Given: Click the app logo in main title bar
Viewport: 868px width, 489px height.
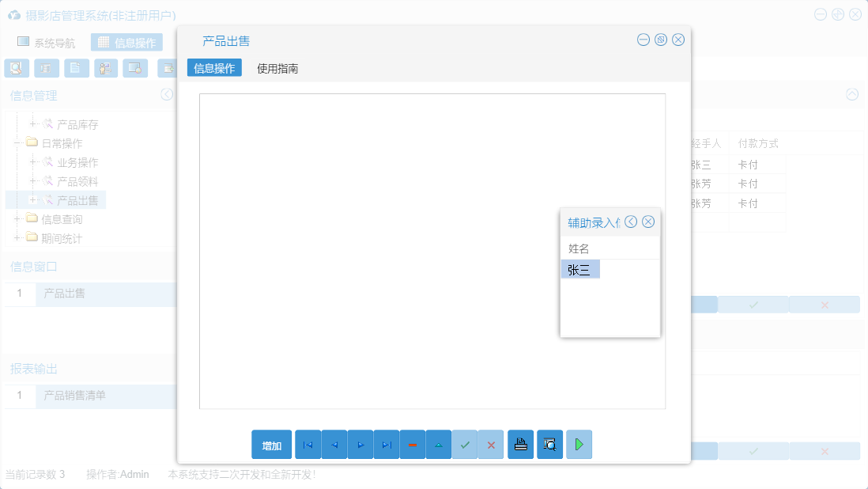Looking at the screenshot, I should pos(14,15).
